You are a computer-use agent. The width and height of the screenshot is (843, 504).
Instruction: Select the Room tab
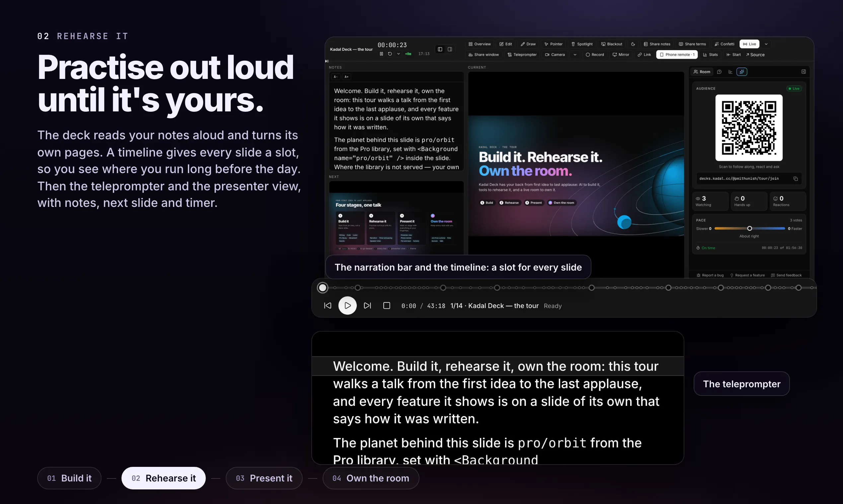(702, 72)
